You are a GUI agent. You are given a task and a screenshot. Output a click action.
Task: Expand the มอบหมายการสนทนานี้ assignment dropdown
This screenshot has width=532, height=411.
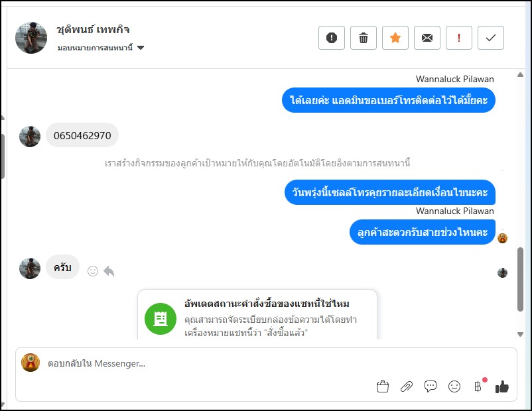tap(140, 48)
